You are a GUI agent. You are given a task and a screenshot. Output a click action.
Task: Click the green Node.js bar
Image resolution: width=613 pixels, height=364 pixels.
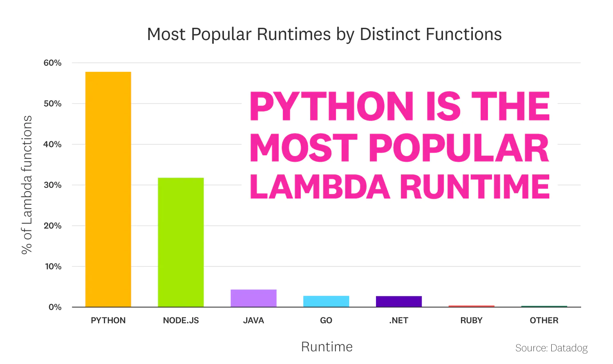pos(181,242)
